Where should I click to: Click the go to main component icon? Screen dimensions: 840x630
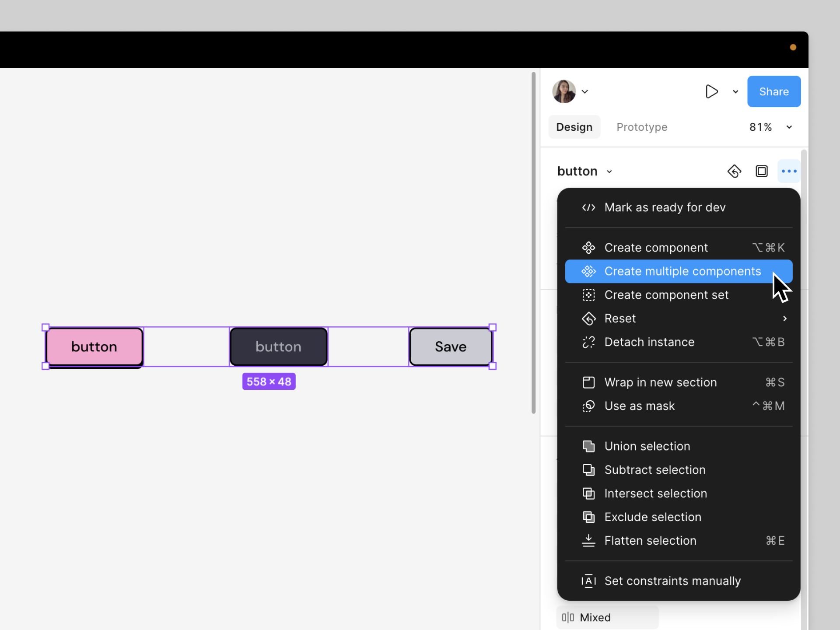click(x=734, y=171)
